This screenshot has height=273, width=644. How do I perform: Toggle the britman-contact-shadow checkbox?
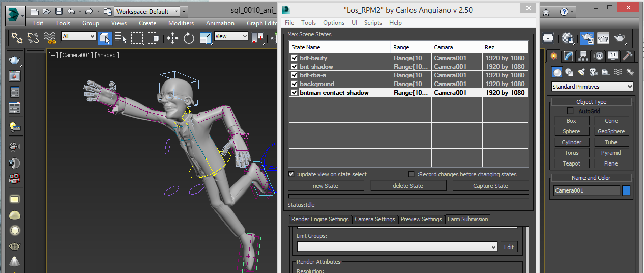tap(294, 92)
